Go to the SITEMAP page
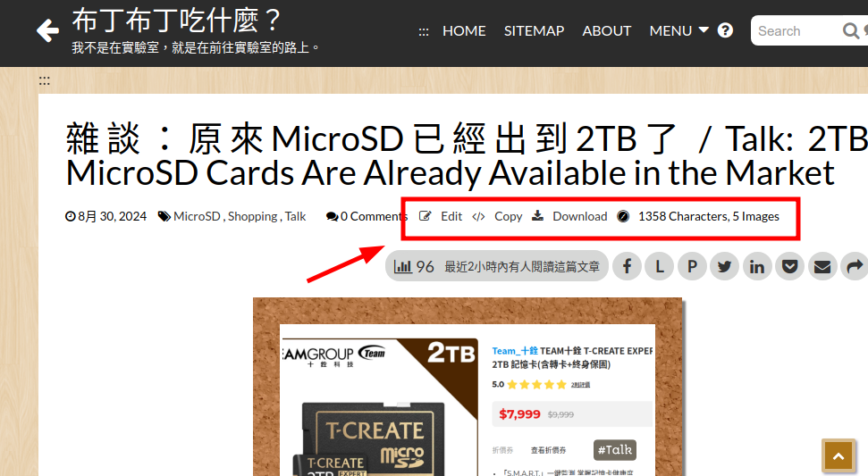Image resolution: width=868 pixels, height=476 pixels. pyautogui.click(x=534, y=31)
